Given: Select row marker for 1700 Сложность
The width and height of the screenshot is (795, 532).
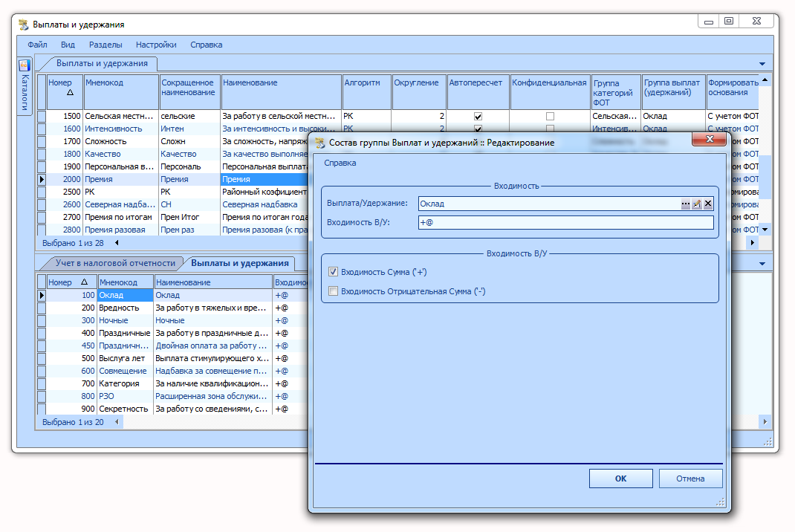Looking at the screenshot, I should (42, 141).
